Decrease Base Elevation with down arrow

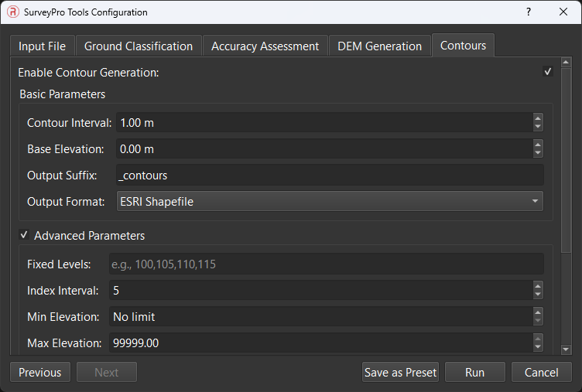tap(538, 153)
